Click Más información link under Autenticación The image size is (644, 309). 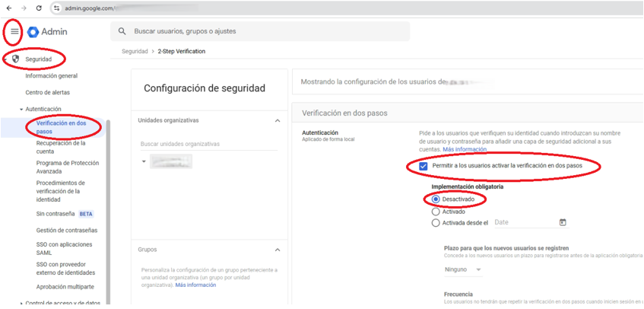(465, 150)
